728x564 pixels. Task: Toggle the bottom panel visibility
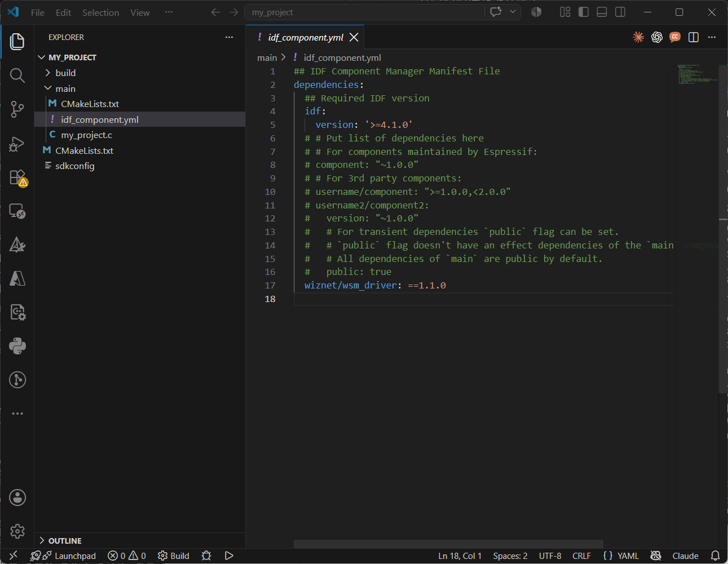(x=602, y=12)
